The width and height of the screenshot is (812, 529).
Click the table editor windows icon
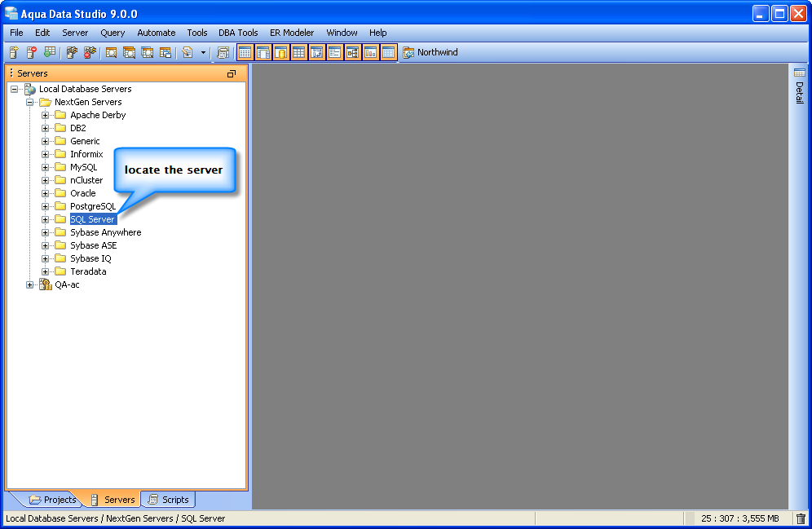[x=165, y=52]
